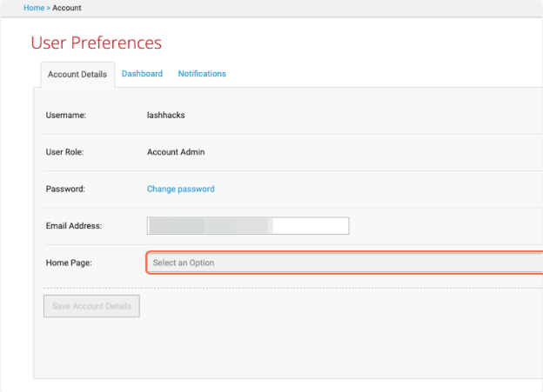Image resolution: width=543 pixels, height=392 pixels.
Task: Click the 'Password:' label
Action: point(65,189)
